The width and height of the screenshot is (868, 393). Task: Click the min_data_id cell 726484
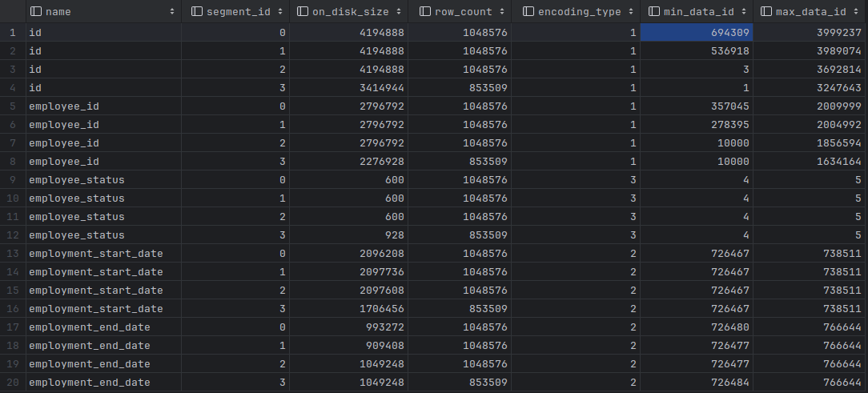697,383
